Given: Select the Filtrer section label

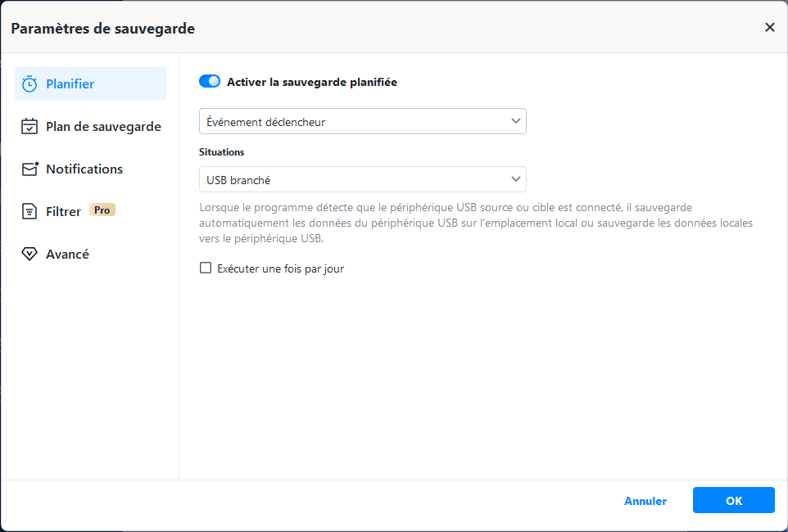Looking at the screenshot, I should point(64,212).
